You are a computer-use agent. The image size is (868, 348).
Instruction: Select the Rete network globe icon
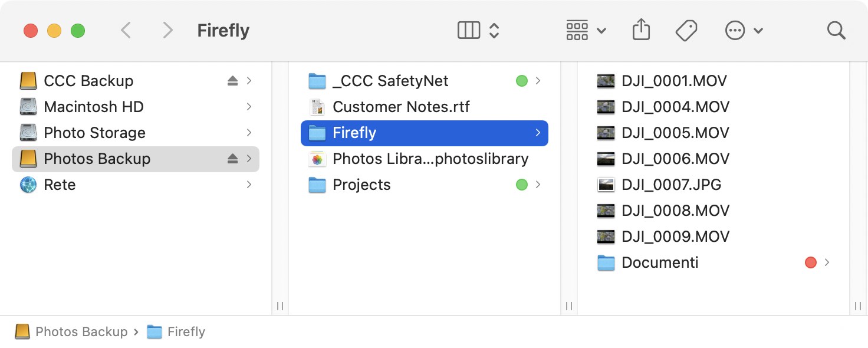[28, 185]
